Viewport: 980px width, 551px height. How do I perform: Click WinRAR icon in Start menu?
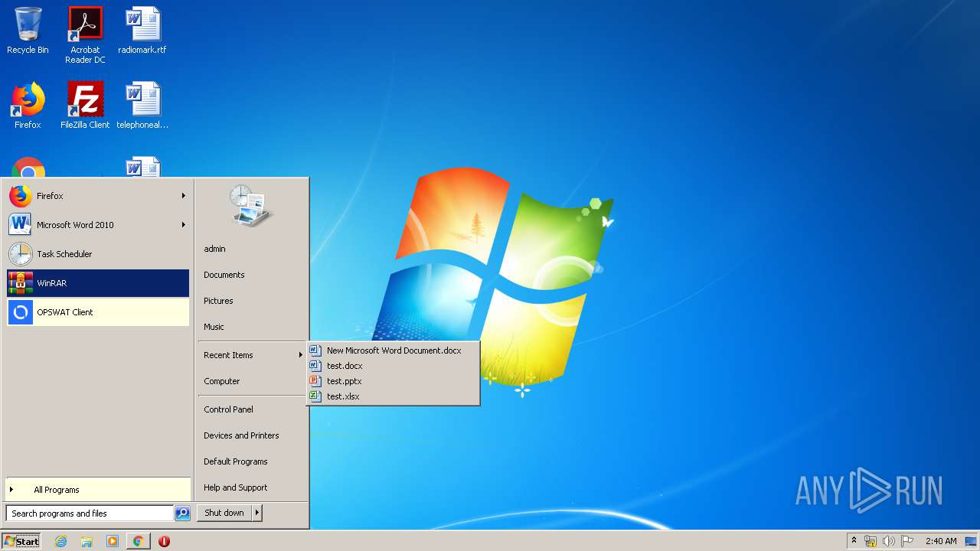point(21,283)
